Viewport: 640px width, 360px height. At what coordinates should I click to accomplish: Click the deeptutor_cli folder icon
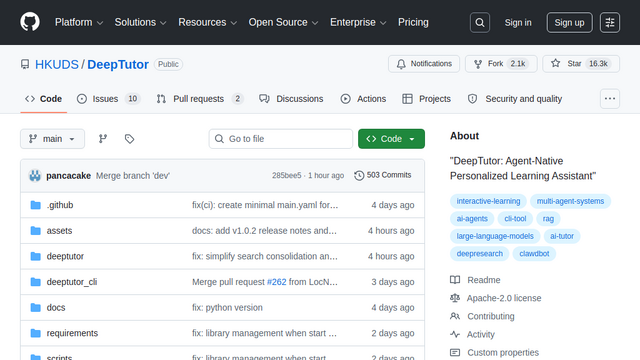coord(36,282)
